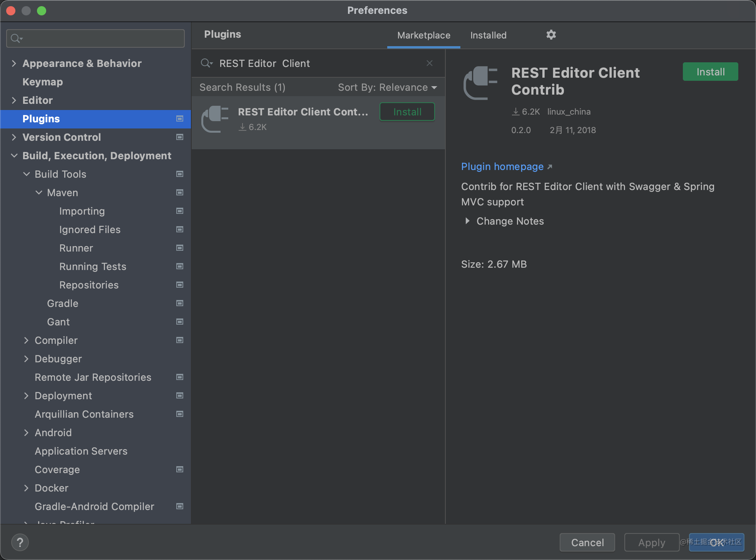Image resolution: width=756 pixels, height=560 pixels.
Task: Collapse the Maven tree node
Action: click(x=38, y=192)
